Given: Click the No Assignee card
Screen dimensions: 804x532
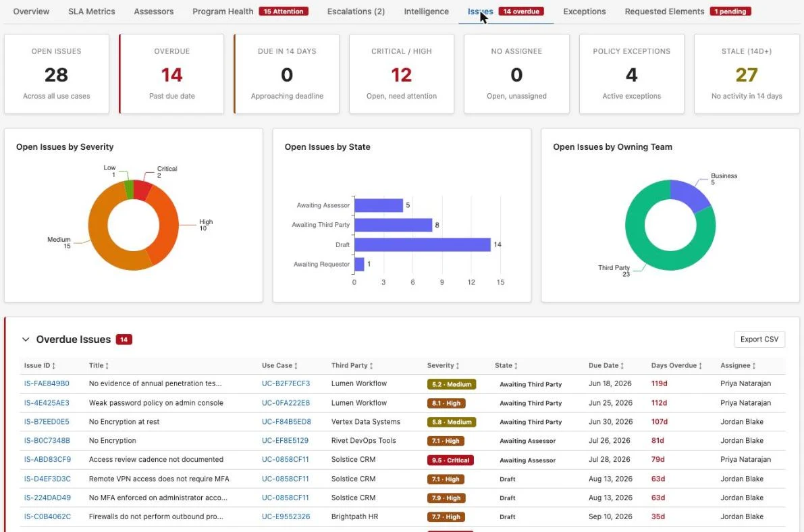Looking at the screenshot, I should click(x=516, y=74).
